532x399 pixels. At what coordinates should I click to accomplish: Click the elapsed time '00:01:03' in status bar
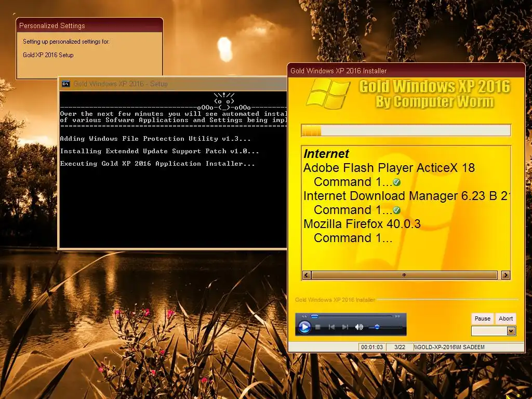(x=372, y=347)
